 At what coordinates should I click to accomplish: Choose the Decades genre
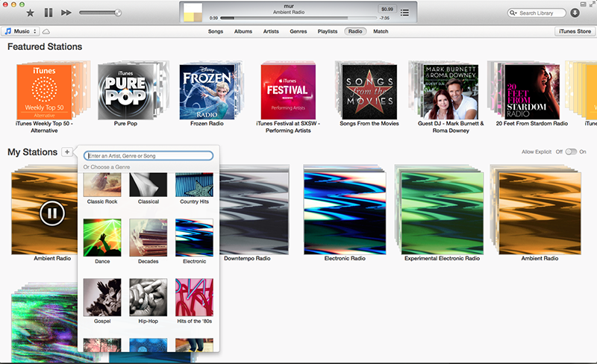[148, 238]
